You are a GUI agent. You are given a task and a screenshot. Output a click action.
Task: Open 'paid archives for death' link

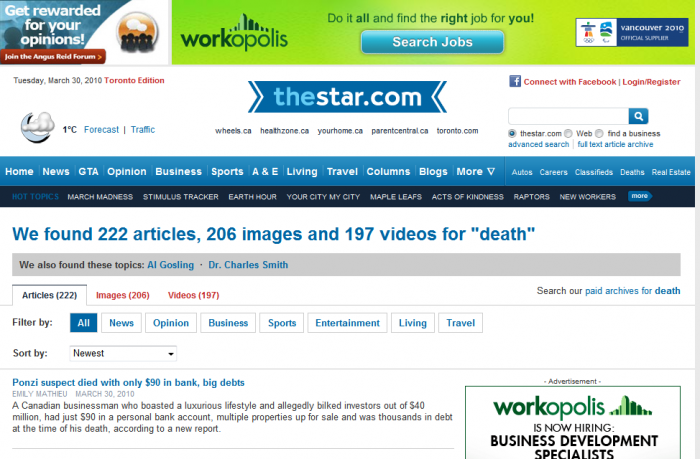[633, 291]
